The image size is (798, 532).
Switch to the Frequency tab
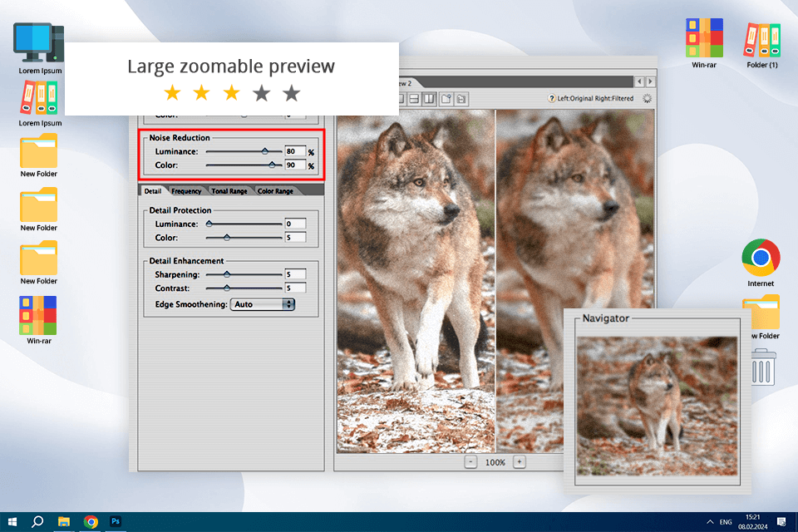coord(186,191)
